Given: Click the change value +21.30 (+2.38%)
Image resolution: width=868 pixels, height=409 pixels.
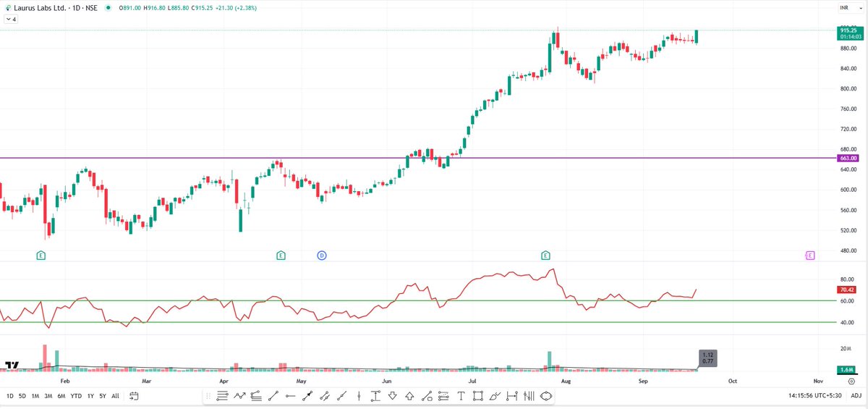Looking at the screenshot, I should click(236, 8).
